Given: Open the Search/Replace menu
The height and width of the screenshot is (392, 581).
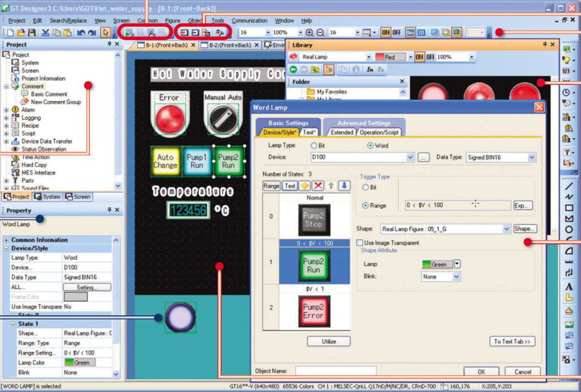Looking at the screenshot, I should (68, 21).
